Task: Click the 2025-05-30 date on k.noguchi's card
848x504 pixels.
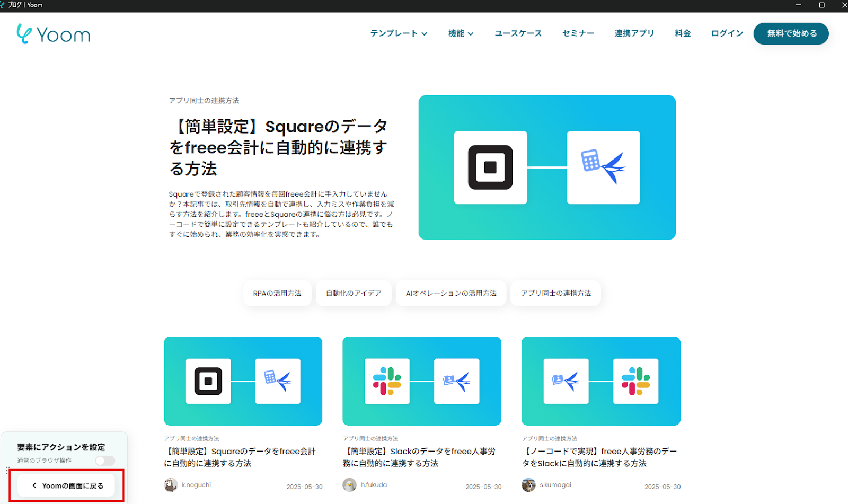Action: (305, 487)
